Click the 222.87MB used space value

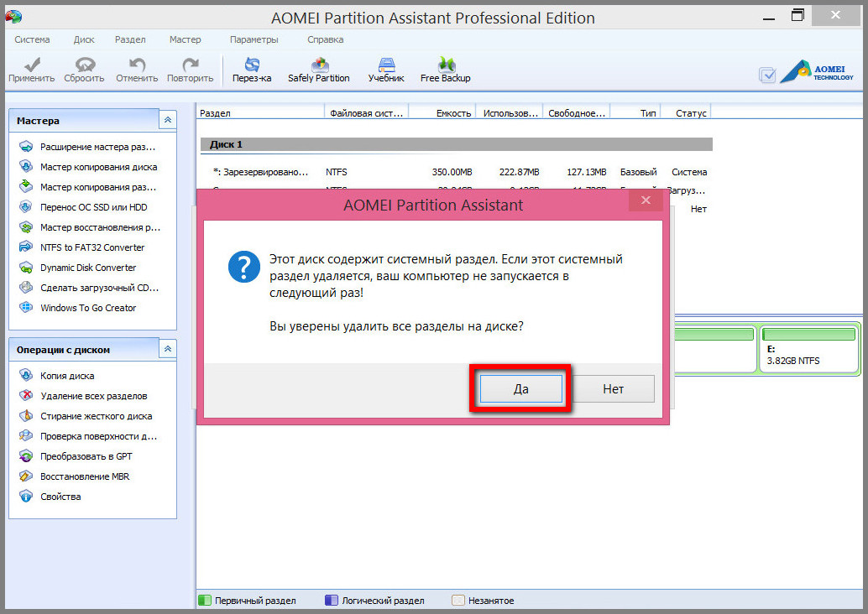(520, 172)
